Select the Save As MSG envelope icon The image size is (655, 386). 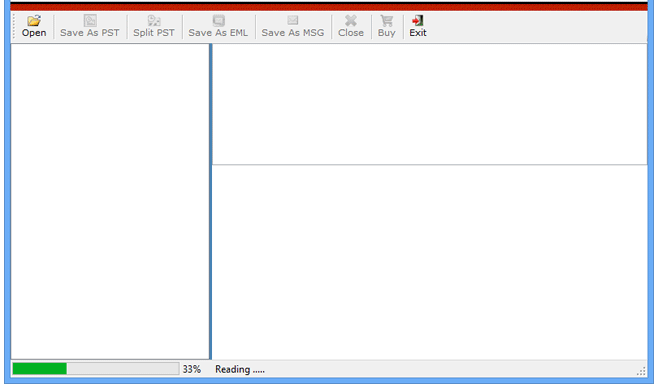[x=292, y=20]
